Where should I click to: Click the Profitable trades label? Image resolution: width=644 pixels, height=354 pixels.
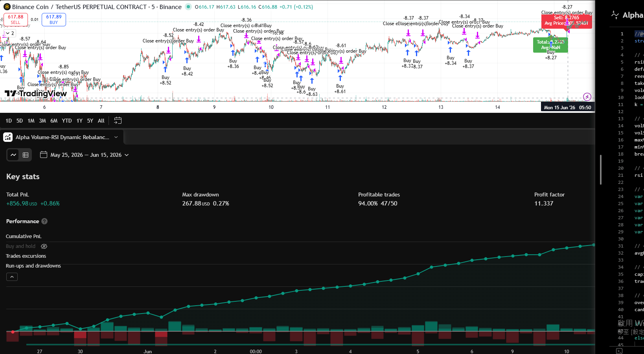point(379,194)
